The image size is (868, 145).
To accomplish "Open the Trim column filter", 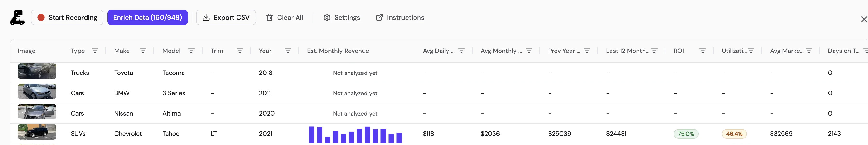I will 240,51.
